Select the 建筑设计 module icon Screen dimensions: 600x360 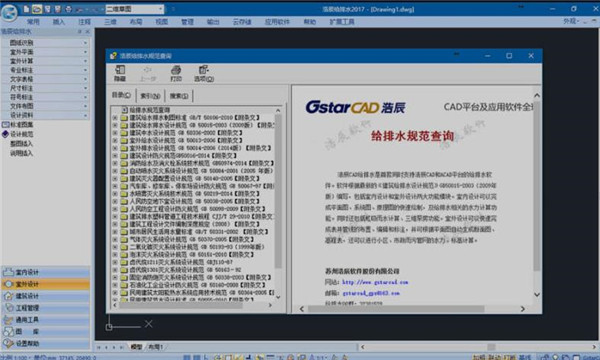tap(8, 296)
